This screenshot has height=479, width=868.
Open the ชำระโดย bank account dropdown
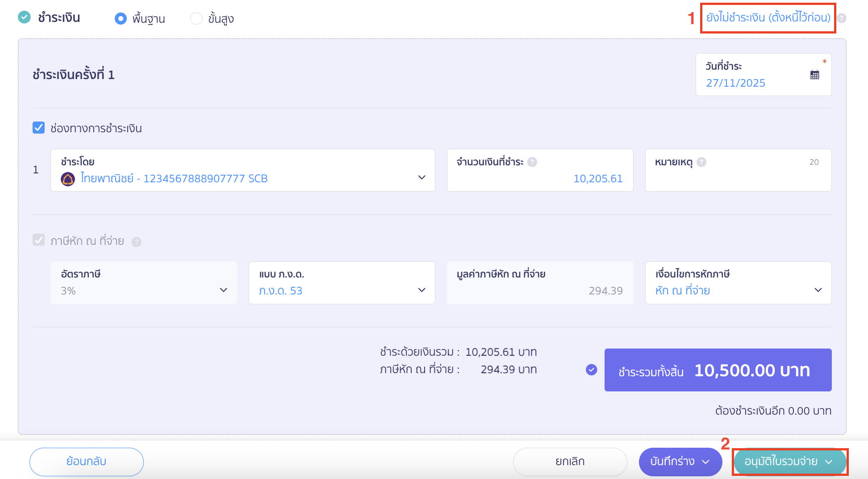[421, 177]
